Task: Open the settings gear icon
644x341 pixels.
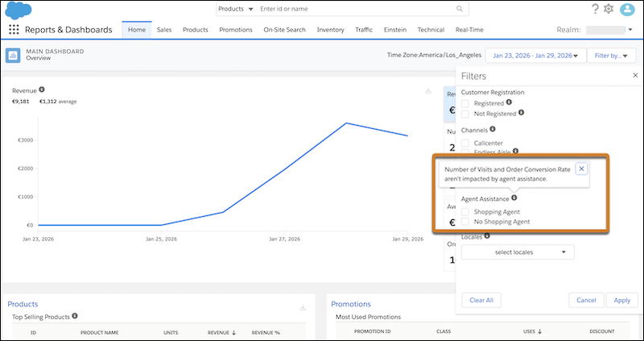Action: coord(609,9)
